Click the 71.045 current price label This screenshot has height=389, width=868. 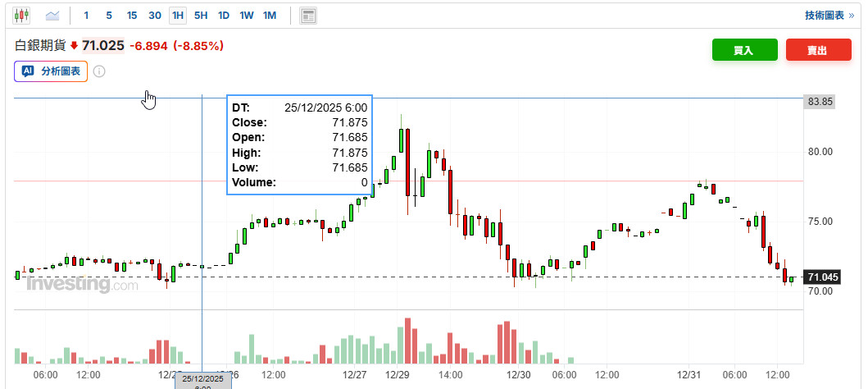click(822, 277)
